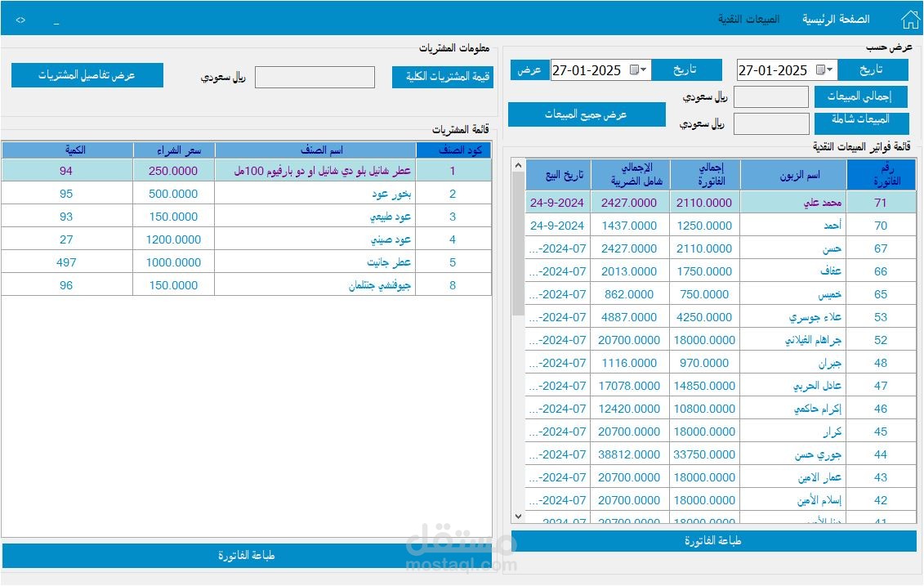Select invoice number 67 cell
924x586 pixels.
[882, 248]
